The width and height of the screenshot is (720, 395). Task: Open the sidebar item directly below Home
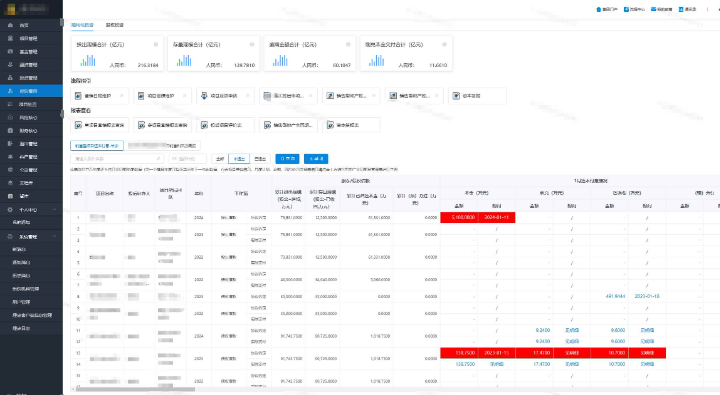[31, 39]
